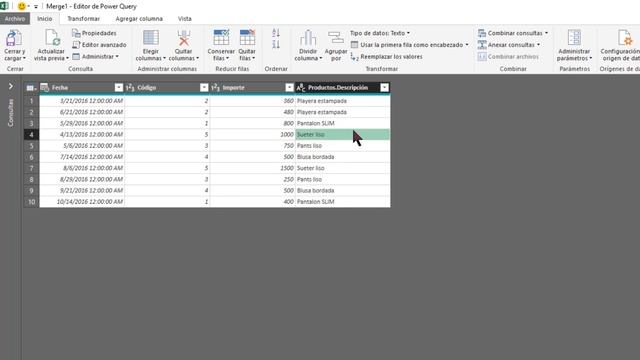
Task: Switch to the Inicio tab
Action: point(44,19)
